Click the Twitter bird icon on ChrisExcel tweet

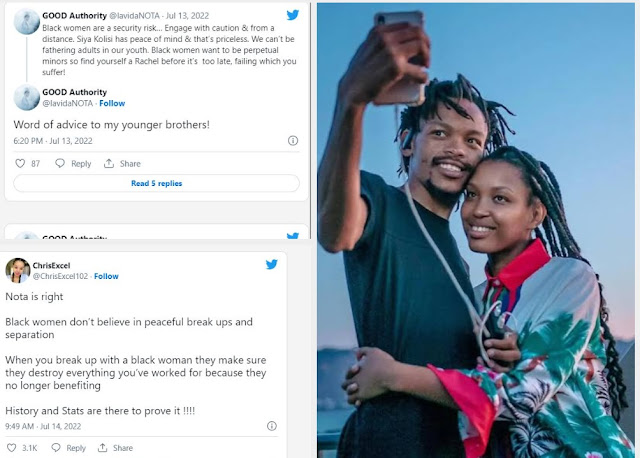(x=272, y=265)
